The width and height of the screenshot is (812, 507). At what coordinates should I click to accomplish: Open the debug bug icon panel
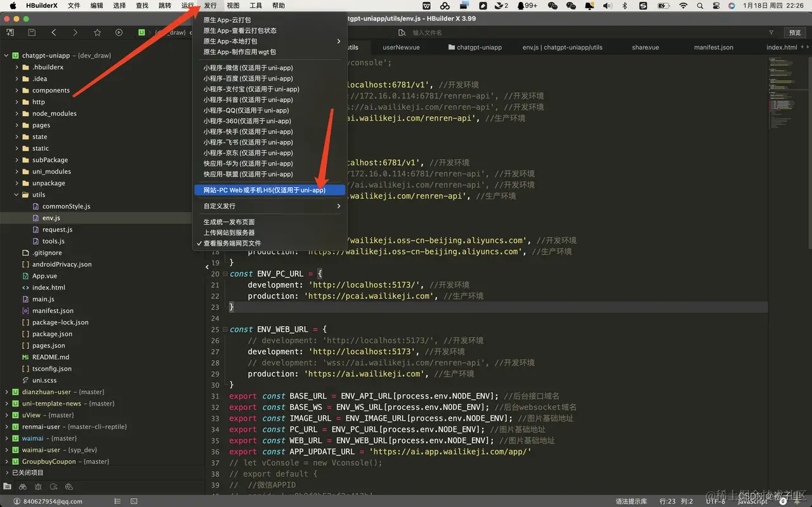coord(38,487)
